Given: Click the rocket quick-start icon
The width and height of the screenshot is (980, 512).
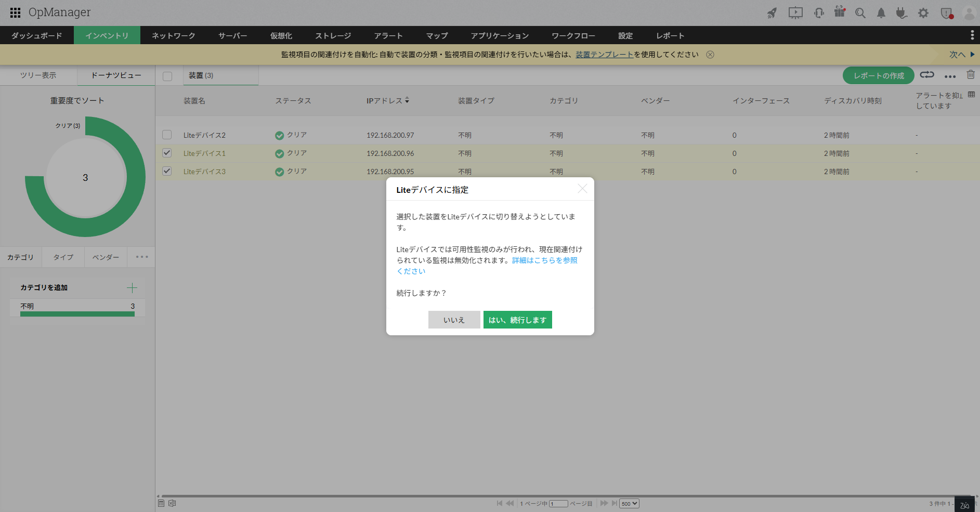Looking at the screenshot, I should pos(772,13).
